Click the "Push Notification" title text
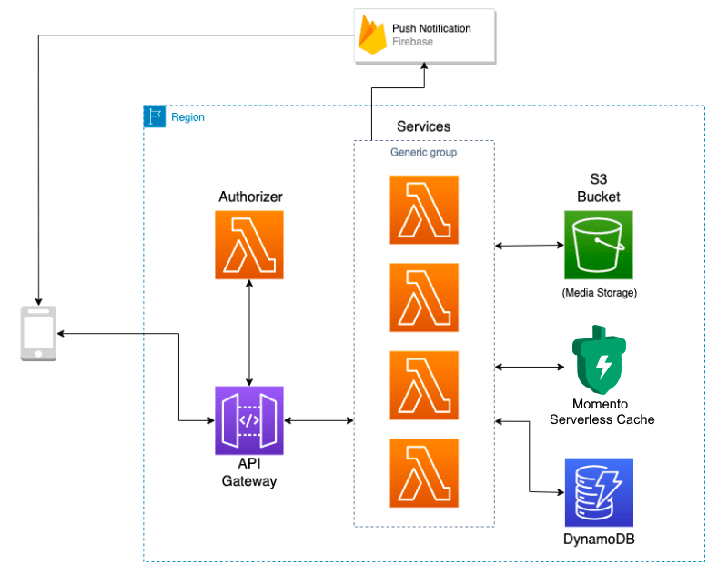728x585 pixels. 431,28
